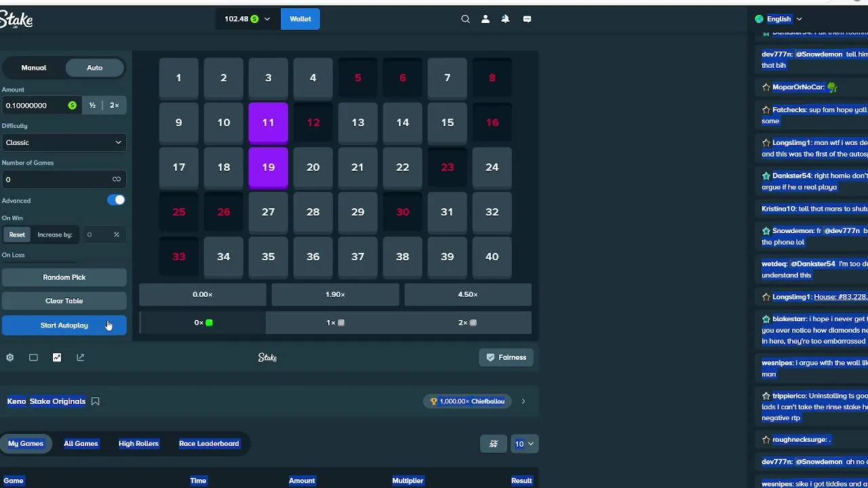Double the bet with 2× button
This screenshot has width=868, height=488.
tap(114, 105)
